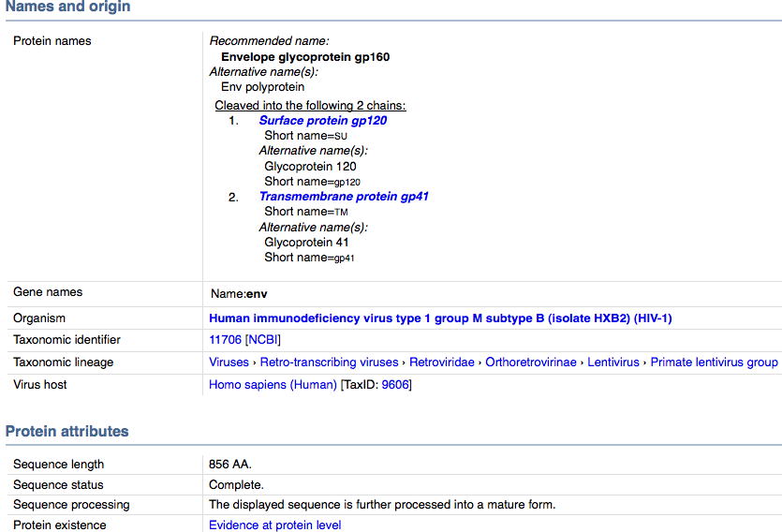
Task: Select Viruses in the taxonomic lineage
Action: point(229,362)
